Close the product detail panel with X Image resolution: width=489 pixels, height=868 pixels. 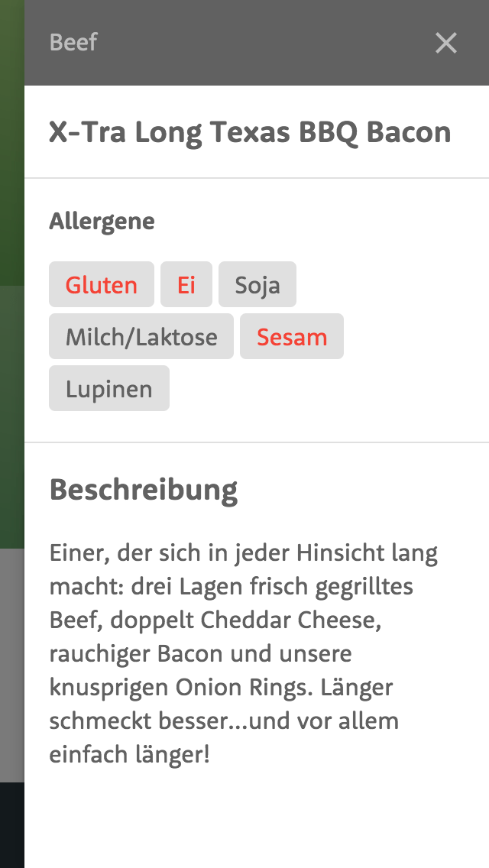pyautogui.click(x=445, y=43)
